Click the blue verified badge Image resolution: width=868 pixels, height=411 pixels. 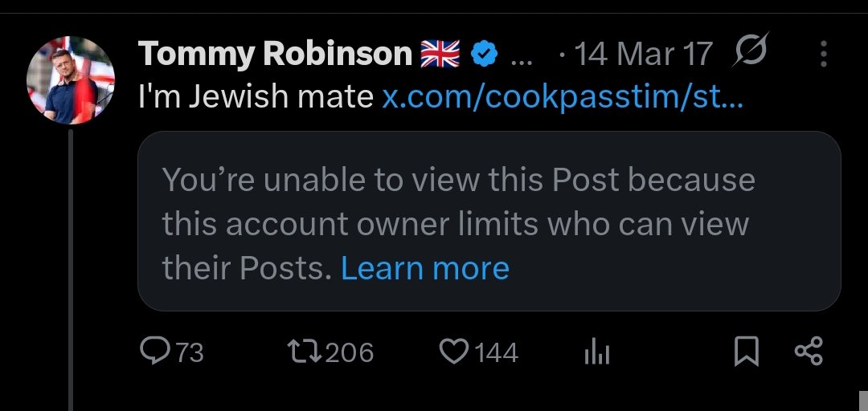pyautogui.click(x=484, y=55)
